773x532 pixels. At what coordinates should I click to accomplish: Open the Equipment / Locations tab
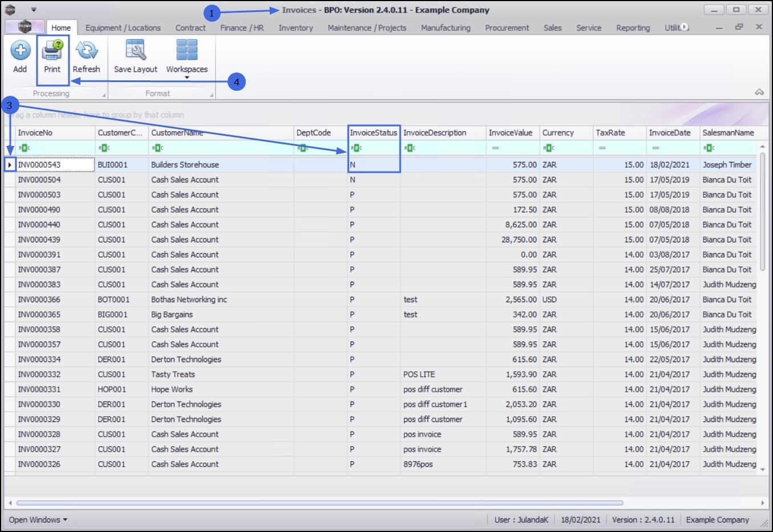tap(123, 27)
